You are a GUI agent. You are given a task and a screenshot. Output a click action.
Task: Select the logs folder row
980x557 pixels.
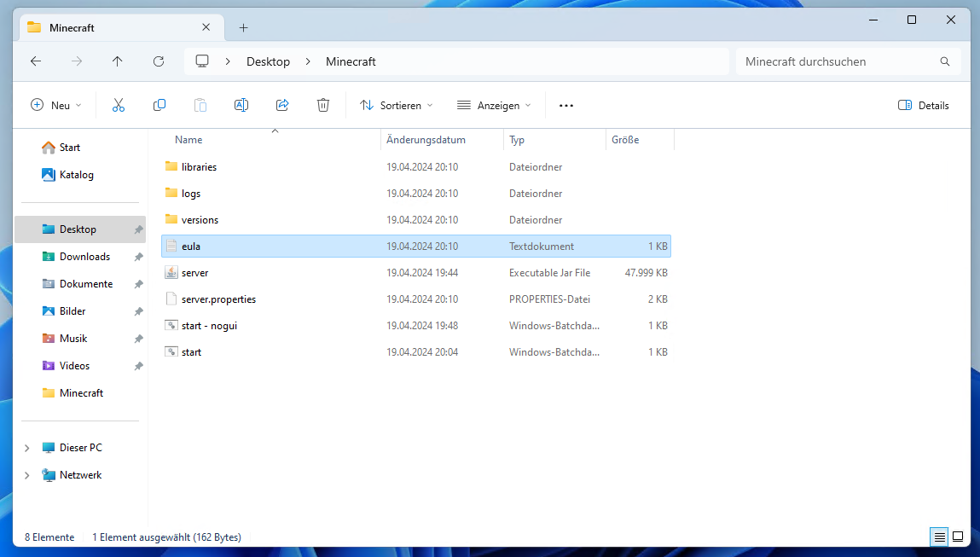pyautogui.click(x=416, y=193)
